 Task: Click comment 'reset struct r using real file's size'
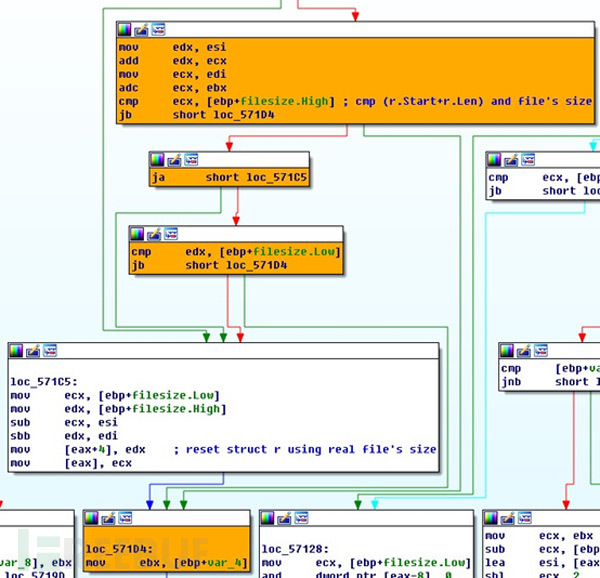point(311,449)
